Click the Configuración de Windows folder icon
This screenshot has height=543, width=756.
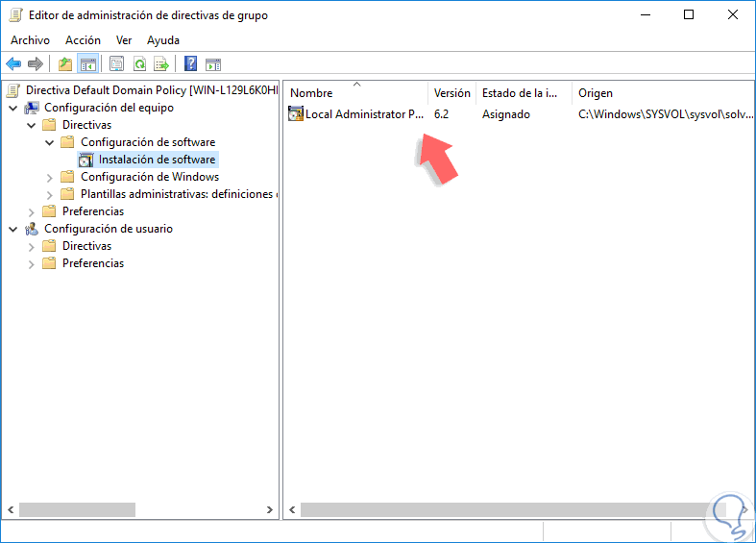click(67, 177)
